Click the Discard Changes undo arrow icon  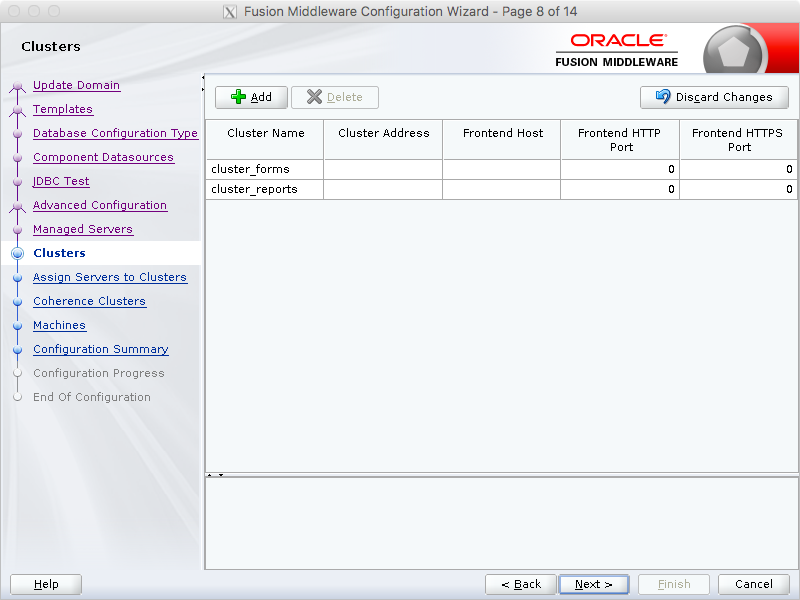click(x=663, y=96)
